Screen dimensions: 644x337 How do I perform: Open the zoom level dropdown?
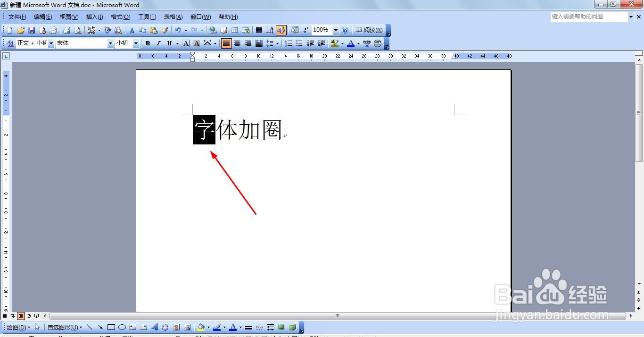[335, 30]
